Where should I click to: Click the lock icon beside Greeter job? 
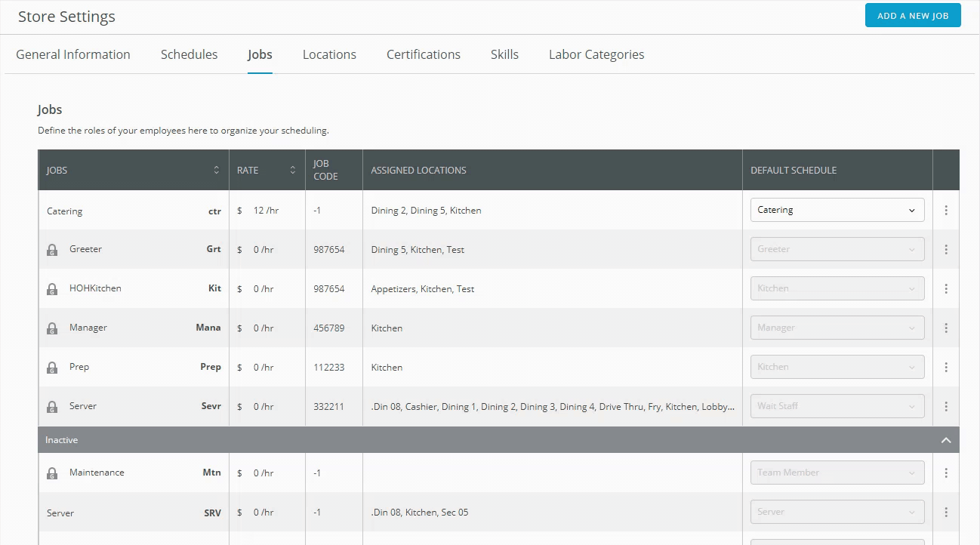pyautogui.click(x=52, y=250)
